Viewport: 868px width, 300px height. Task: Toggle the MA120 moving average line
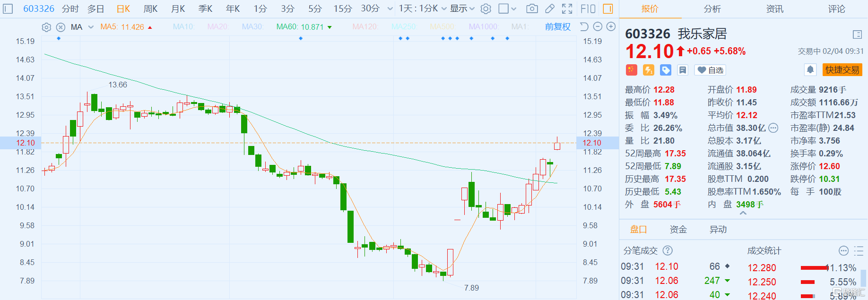click(x=365, y=27)
